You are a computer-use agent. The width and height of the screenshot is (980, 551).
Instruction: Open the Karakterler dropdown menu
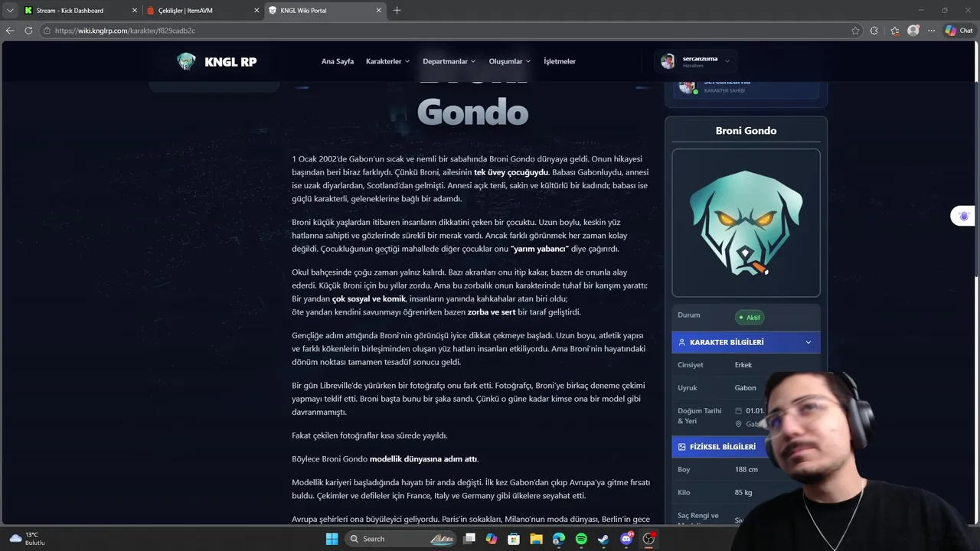click(387, 61)
